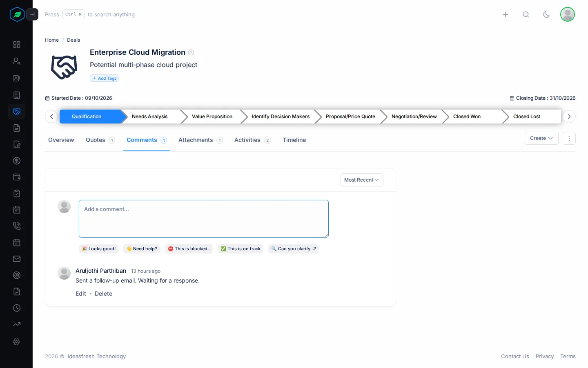This screenshot has width=588, height=368.
Task: Switch to the Overview tab
Action: tap(61, 140)
